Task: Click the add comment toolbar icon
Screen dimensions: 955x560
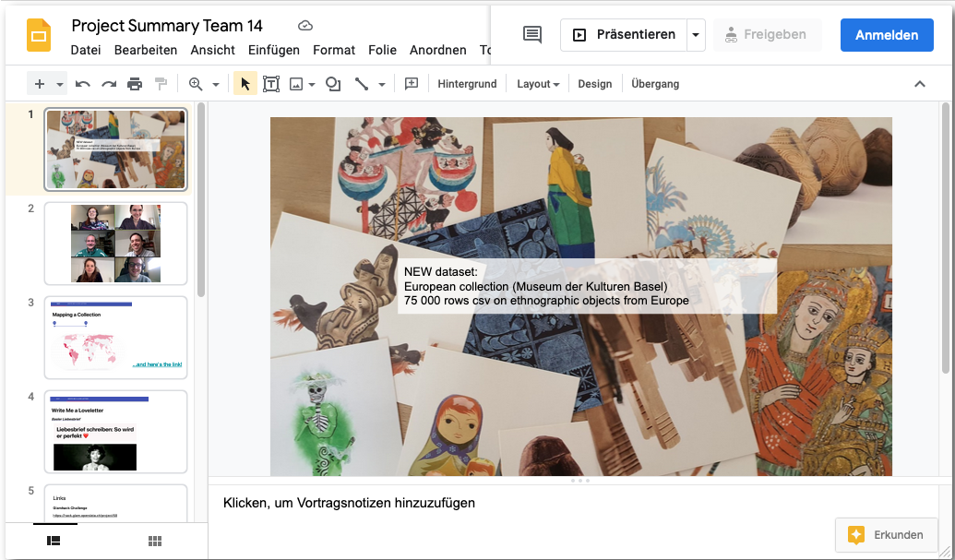Action: (x=412, y=84)
